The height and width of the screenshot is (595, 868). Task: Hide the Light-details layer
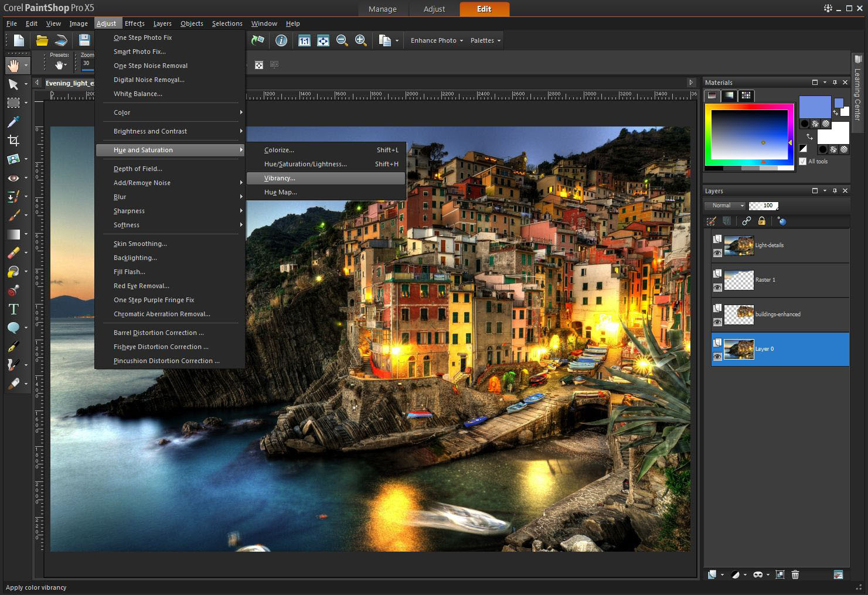717,253
